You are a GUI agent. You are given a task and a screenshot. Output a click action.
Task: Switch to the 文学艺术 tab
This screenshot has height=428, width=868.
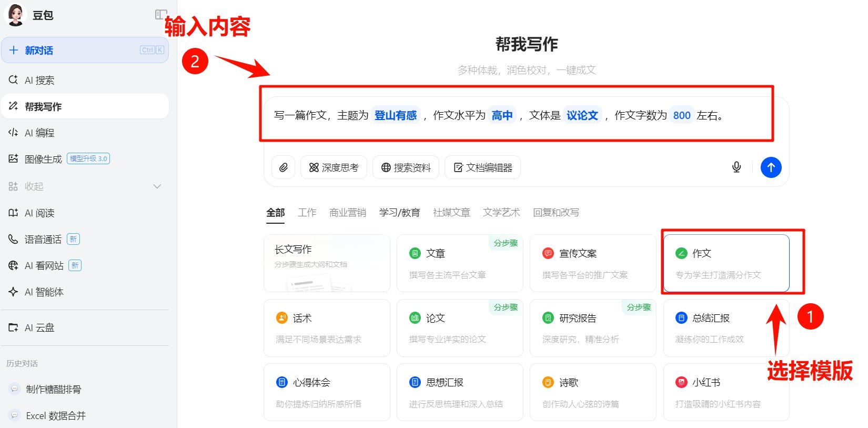(501, 212)
